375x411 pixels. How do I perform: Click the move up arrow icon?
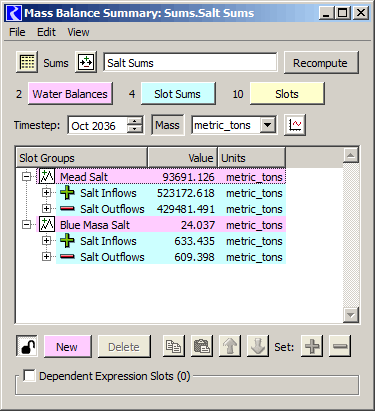coord(230,346)
